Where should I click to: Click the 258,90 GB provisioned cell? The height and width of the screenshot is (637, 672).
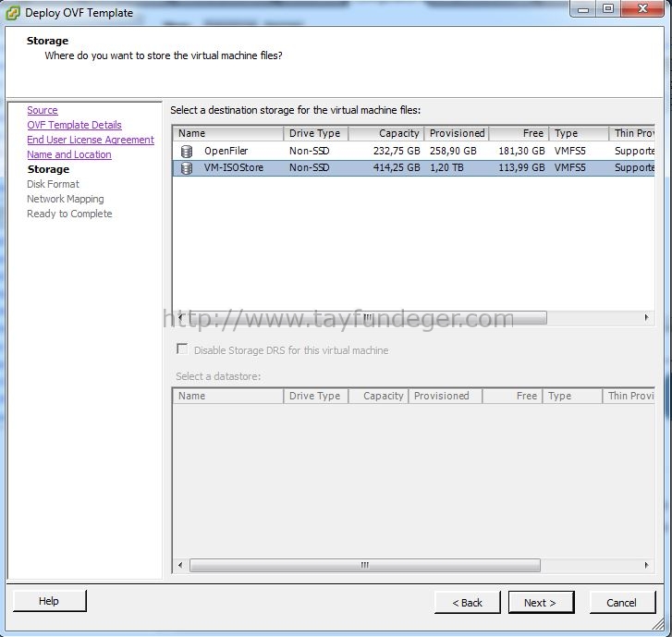453,151
